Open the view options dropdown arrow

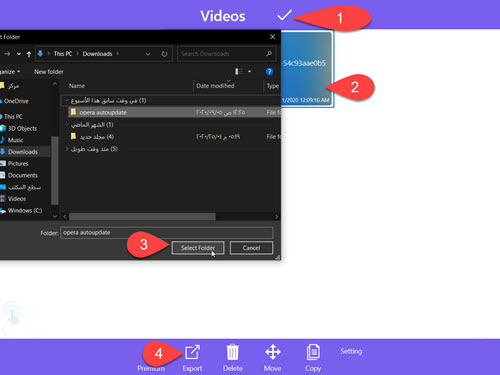click(249, 72)
